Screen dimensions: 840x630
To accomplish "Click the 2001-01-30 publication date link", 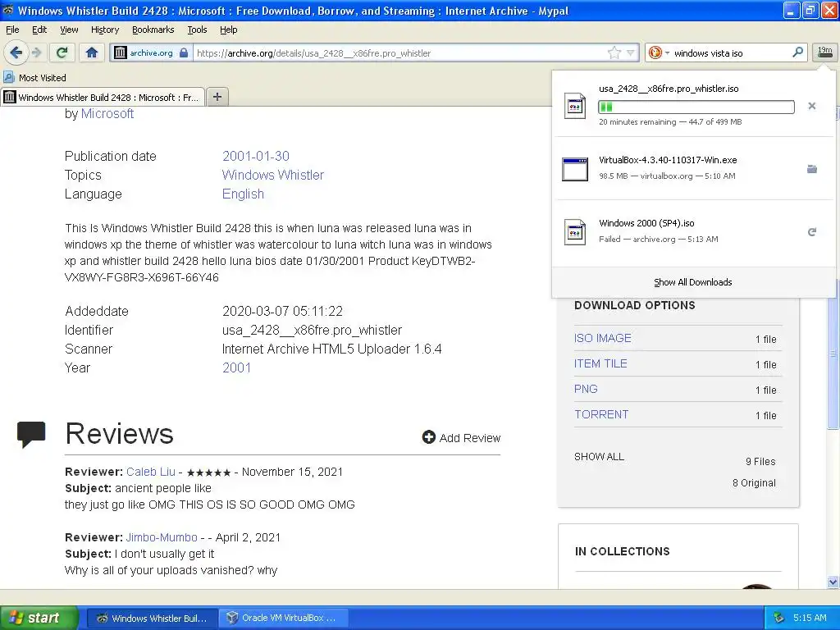I will (256, 156).
